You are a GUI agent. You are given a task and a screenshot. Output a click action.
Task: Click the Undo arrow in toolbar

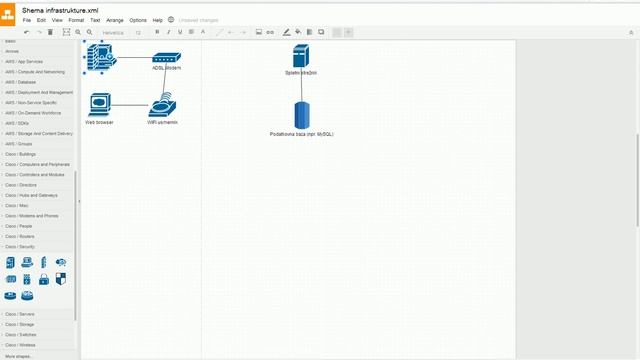click(27, 32)
